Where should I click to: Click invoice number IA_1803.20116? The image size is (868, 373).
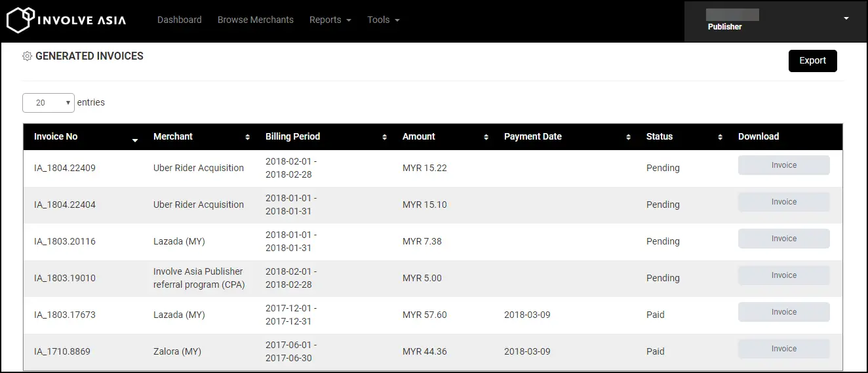coord(65,241)
